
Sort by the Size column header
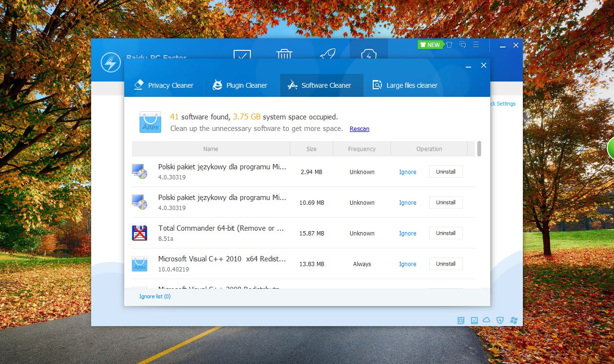(311, 149)
